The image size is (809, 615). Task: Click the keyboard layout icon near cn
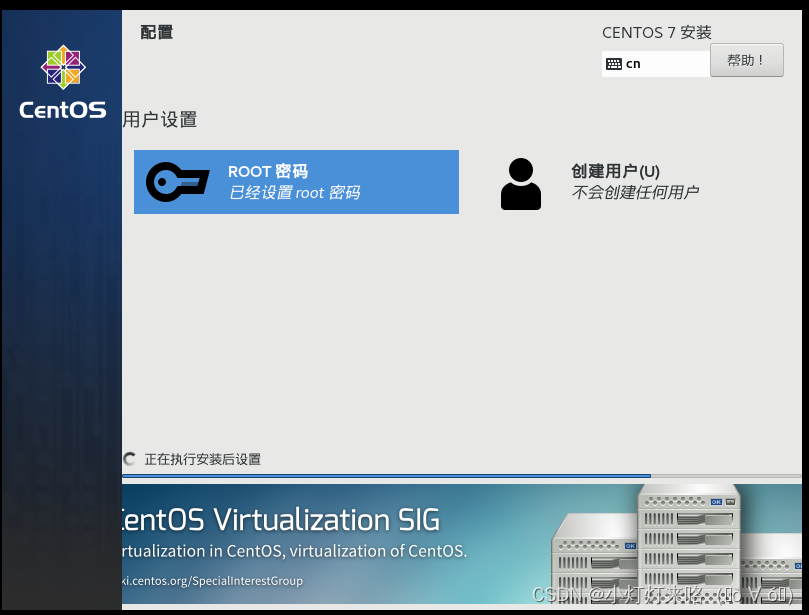coord(614,63)
